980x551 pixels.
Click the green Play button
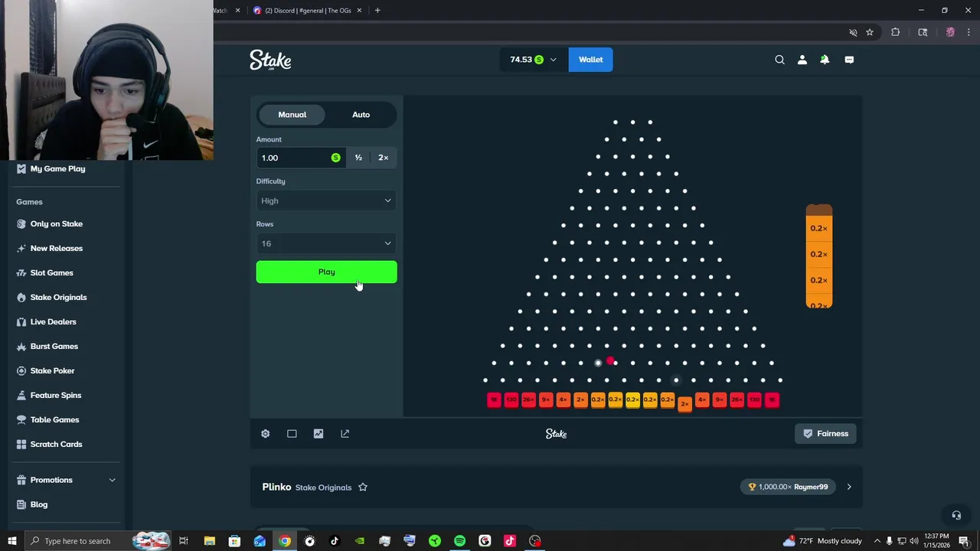pos(326,272)
